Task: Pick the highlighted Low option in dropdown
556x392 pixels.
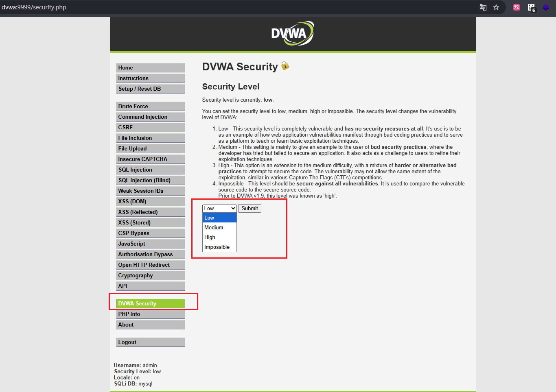Action: click(210, 218)
